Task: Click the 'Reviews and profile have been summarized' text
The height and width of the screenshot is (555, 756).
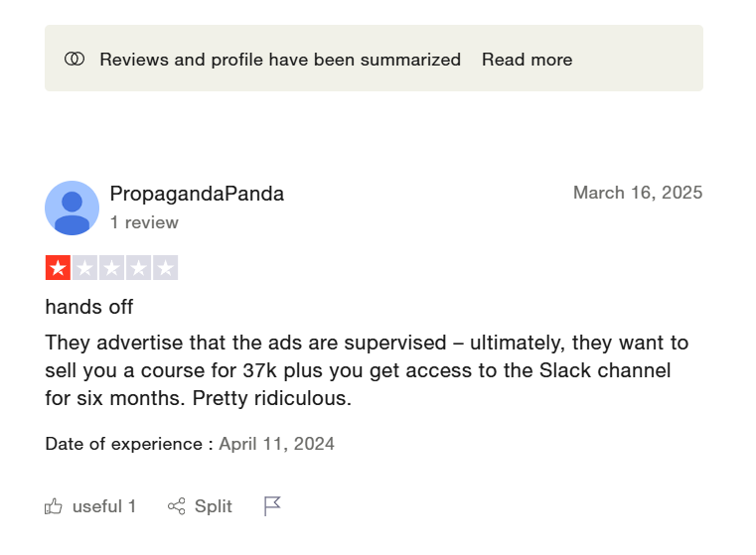Action: [x=280, y=60]
